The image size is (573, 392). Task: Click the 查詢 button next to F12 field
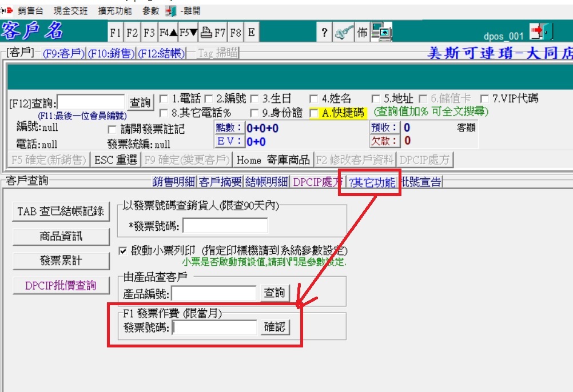pos(140,102)
